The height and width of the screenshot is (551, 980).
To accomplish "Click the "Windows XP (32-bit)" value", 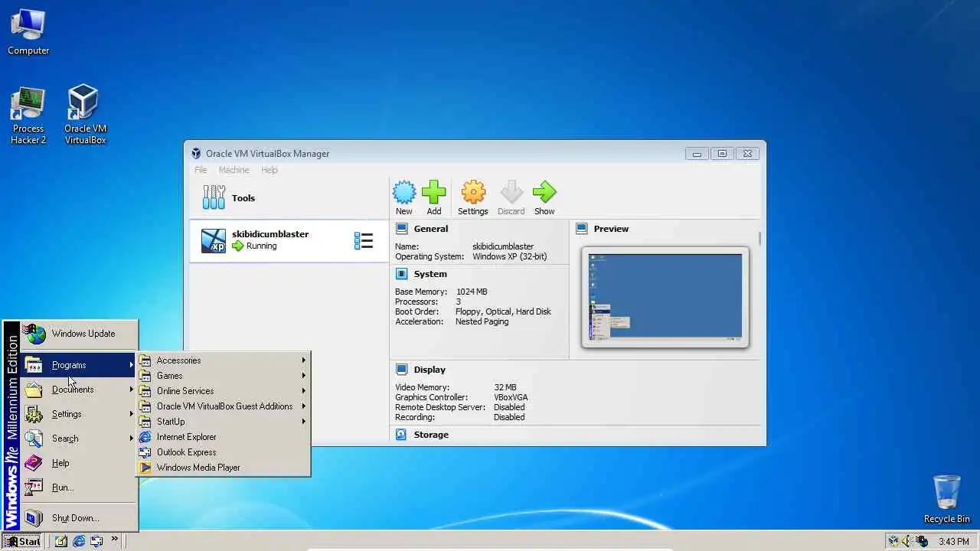I will coord(509,256).
